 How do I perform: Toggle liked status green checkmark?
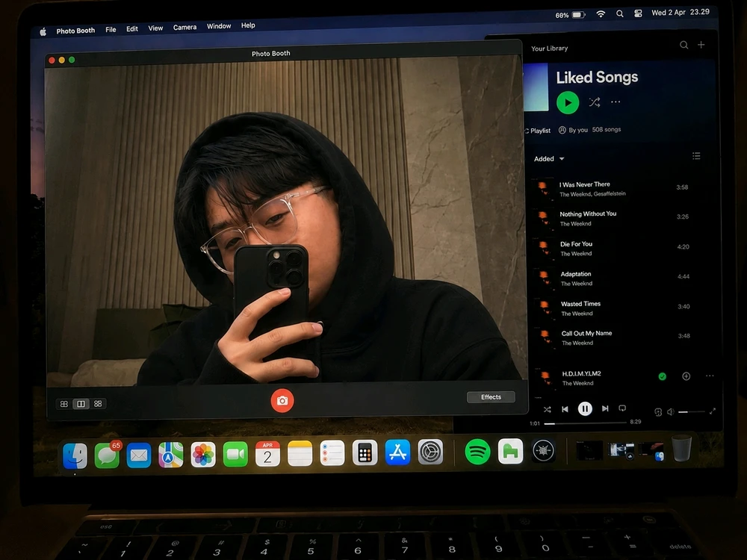(662, 376)
